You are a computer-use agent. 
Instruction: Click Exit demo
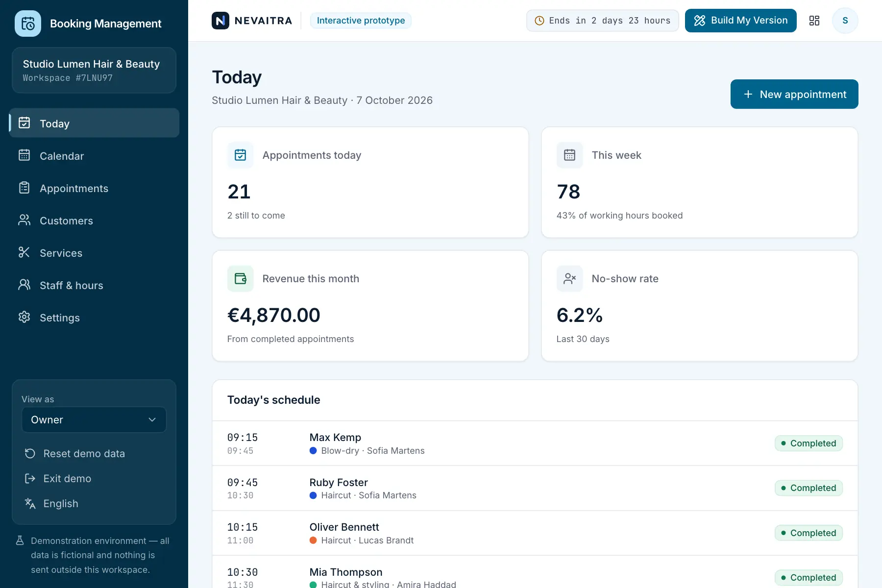(94, 479)
